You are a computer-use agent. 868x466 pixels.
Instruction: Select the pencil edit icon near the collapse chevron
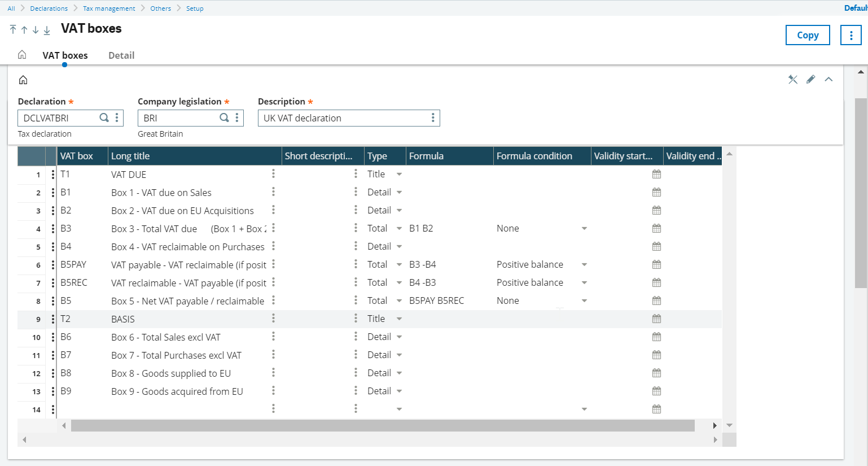[x=811, y=80]
